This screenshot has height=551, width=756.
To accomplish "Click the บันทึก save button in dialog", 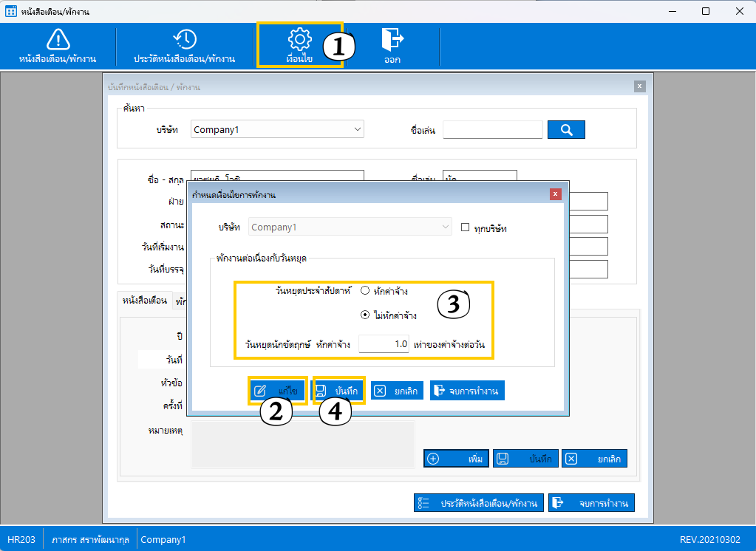I will click(339, 391).
